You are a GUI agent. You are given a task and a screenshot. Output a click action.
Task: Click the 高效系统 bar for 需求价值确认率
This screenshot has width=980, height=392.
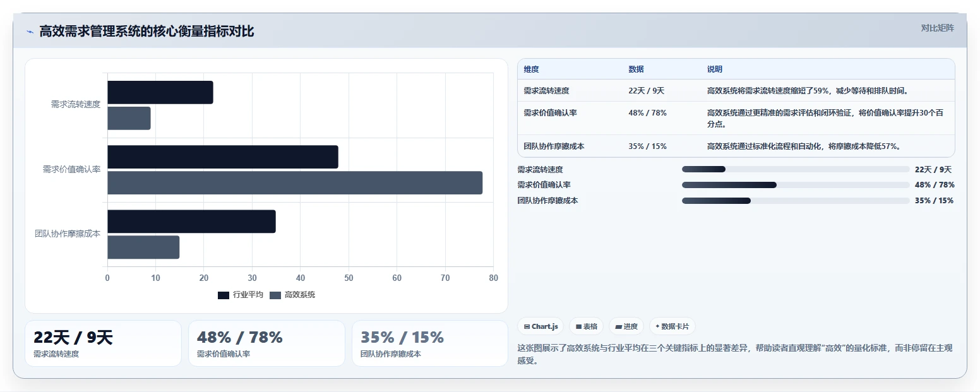[295, 183]
